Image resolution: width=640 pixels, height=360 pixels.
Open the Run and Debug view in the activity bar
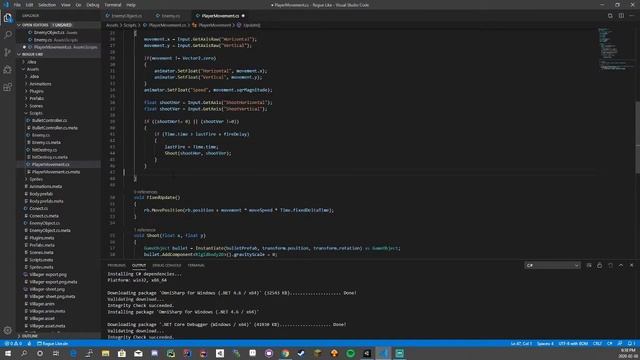coord(8,70)
